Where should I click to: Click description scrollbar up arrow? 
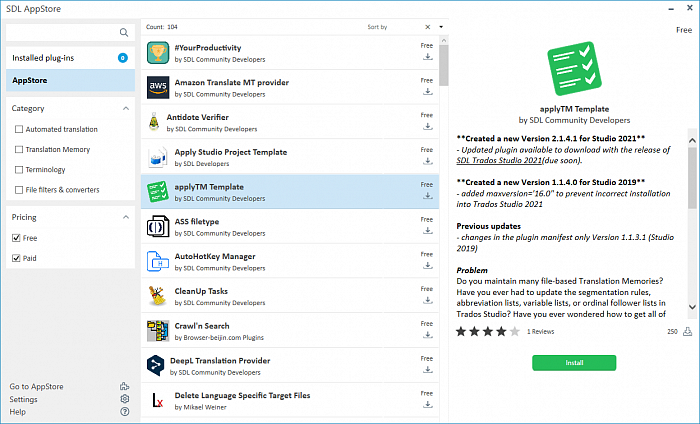pyautogui.click(x=692, y=141)
